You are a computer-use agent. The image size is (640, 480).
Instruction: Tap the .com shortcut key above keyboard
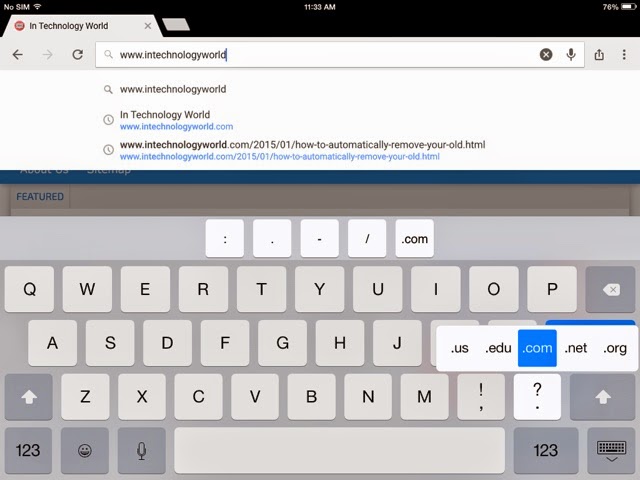414,238
